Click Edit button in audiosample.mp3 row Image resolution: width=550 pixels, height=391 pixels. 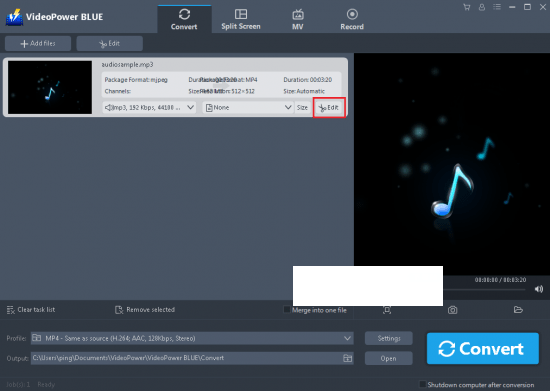click(x=329, y=108)
